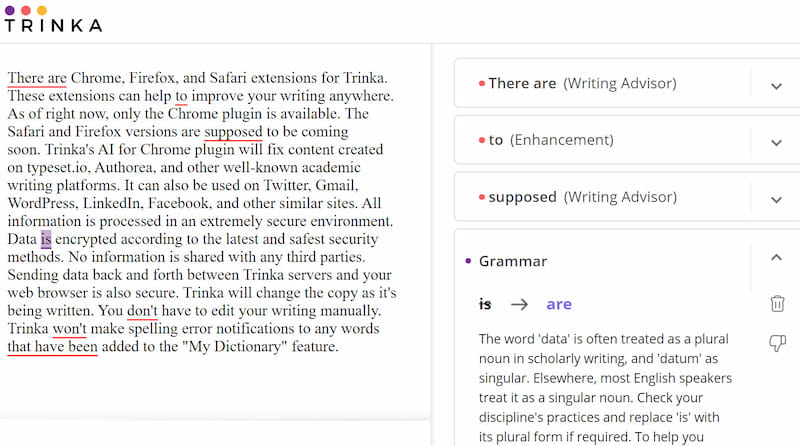Click the struck-through word 'is' in suggestion
The width and height of the screenshot is (800, 446).
point(486,304)
